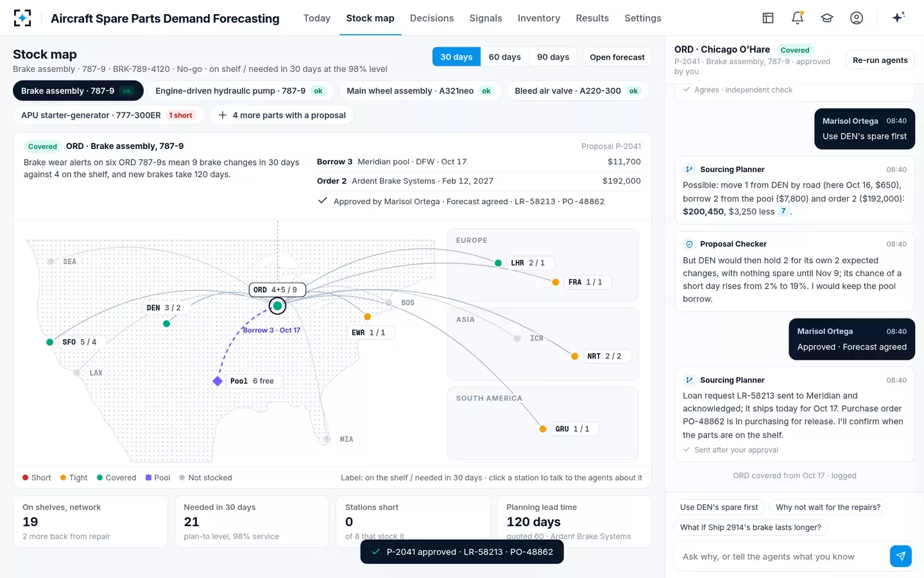Choose 'What if Ship 2914's brake lasts longer?'
Image resolution: width=924 pixels, height=578 pixels.
(x=751, y=527)
